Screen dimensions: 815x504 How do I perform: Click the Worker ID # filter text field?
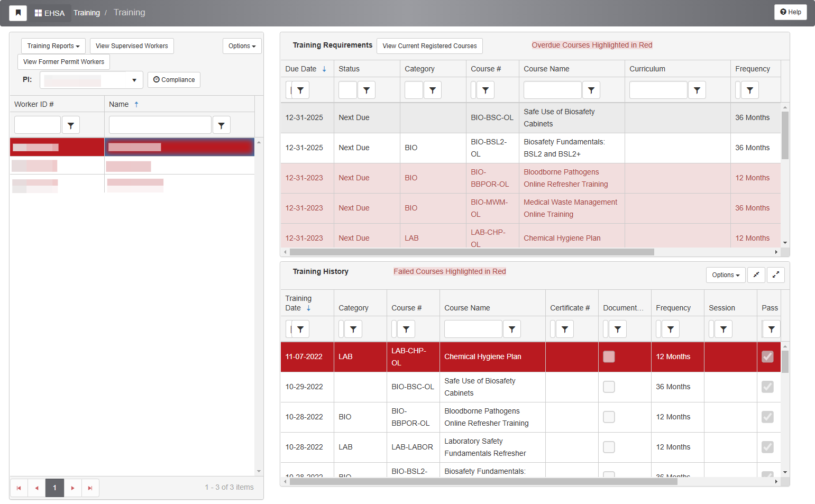[37, 125]
